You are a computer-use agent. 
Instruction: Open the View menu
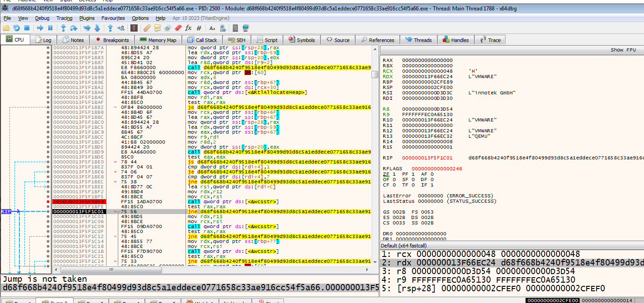click(x=23, y=18)
